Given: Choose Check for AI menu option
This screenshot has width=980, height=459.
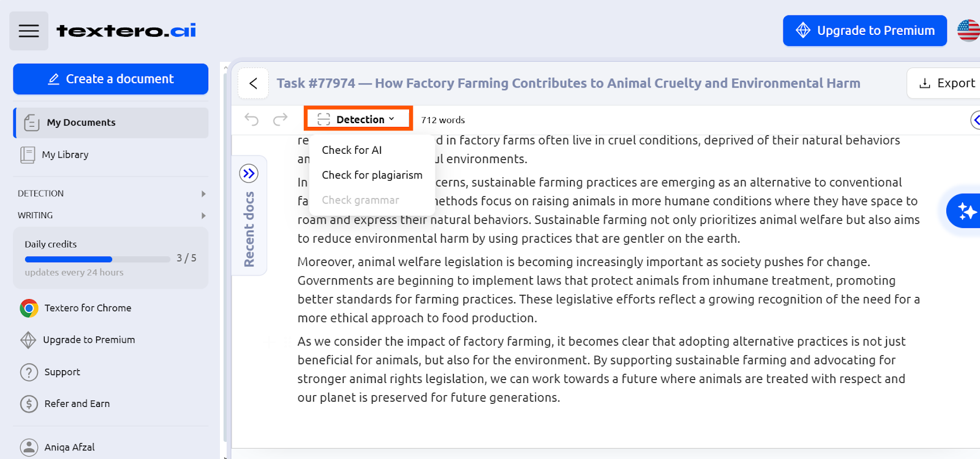Looking at the screenshot, I should tap(352, 150).
